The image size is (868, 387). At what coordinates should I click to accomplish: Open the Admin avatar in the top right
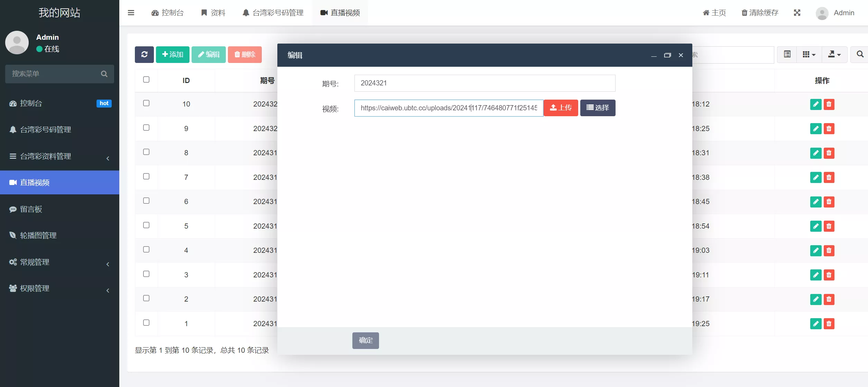[x=822, y=13]
